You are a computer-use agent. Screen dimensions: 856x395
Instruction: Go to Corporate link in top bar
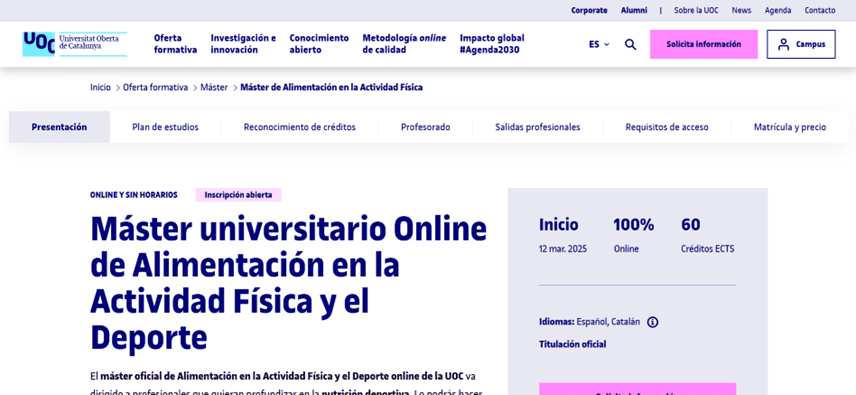point(589,10)
